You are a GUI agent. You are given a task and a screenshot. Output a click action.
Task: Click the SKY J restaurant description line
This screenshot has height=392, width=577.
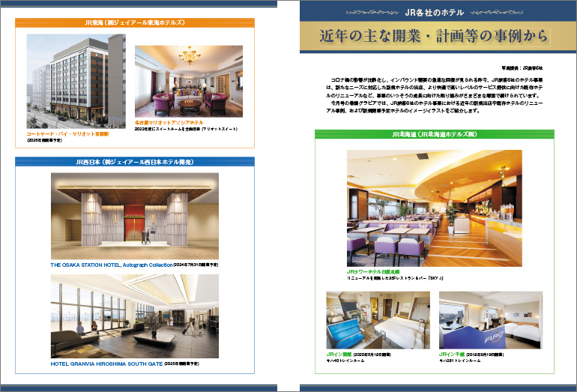pos(395,278)
